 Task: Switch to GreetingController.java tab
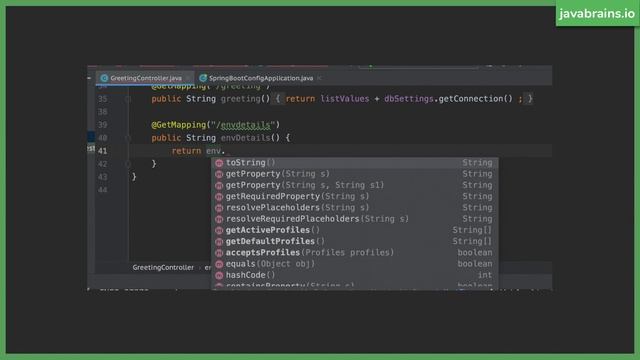[x=146, y=78]
